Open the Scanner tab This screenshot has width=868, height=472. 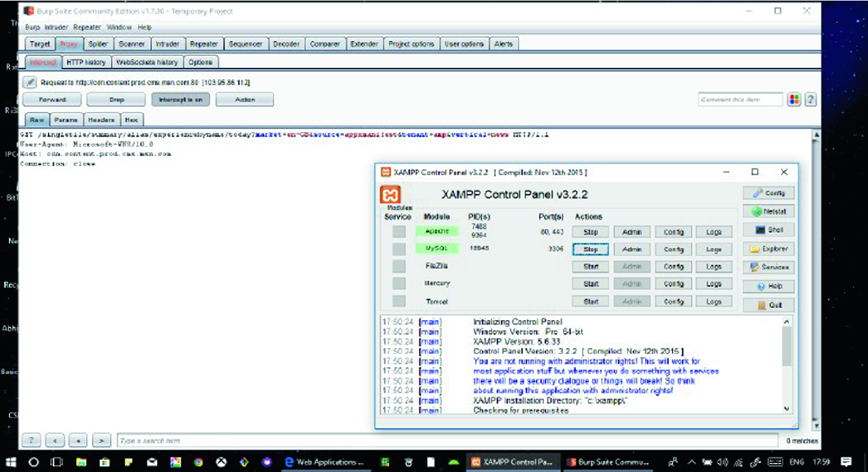[x=132, y=44]
